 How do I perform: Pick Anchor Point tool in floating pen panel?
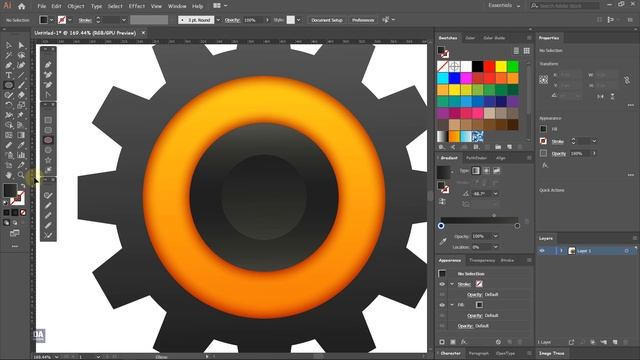point(48,95)
